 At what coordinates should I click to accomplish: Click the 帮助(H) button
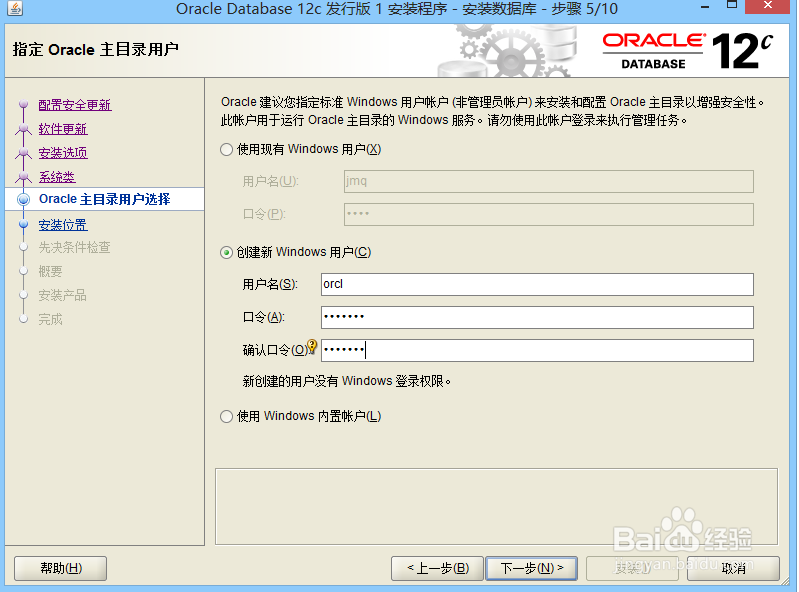coord(61,568)
